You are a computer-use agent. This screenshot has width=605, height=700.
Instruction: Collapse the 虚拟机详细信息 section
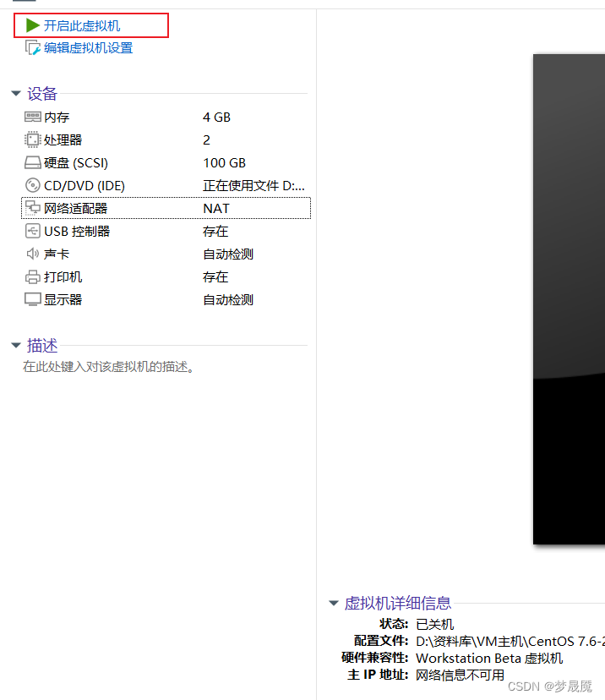click(334, 603)
